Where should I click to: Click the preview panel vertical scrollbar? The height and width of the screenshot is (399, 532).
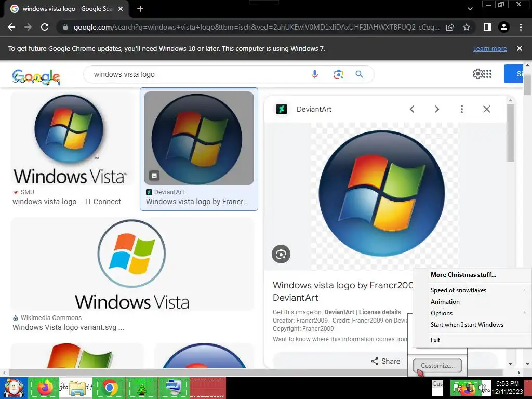tap(510, 132)
